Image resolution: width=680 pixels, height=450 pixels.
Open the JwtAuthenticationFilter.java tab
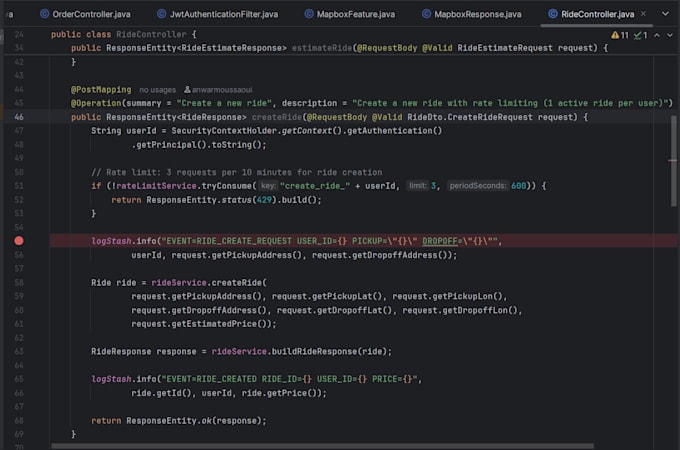217,14
